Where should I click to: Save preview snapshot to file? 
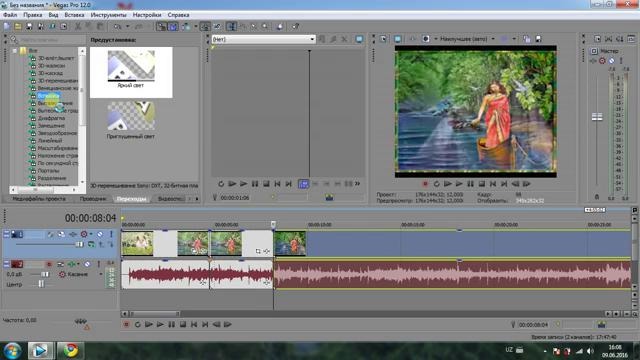(x=538, y=39)
